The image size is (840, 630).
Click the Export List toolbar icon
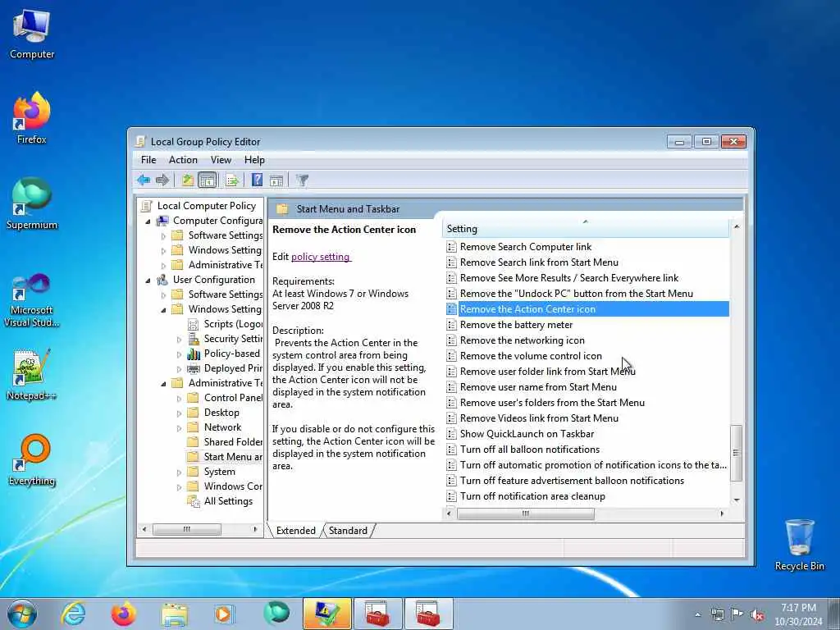click(x=232, y=180)
